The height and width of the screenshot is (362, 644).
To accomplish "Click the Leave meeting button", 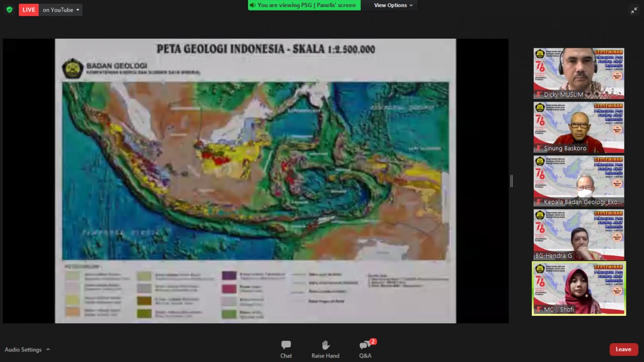I will (623, 349).
